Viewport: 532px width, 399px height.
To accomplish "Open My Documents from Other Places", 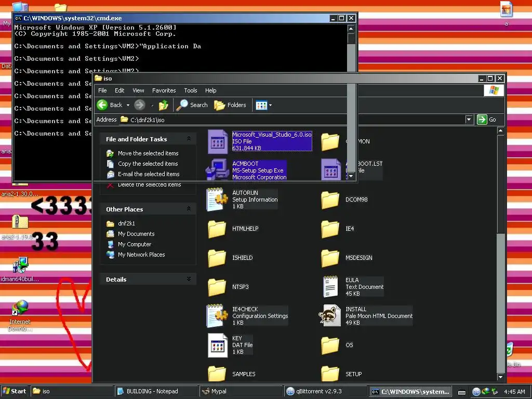I will 136,234.
